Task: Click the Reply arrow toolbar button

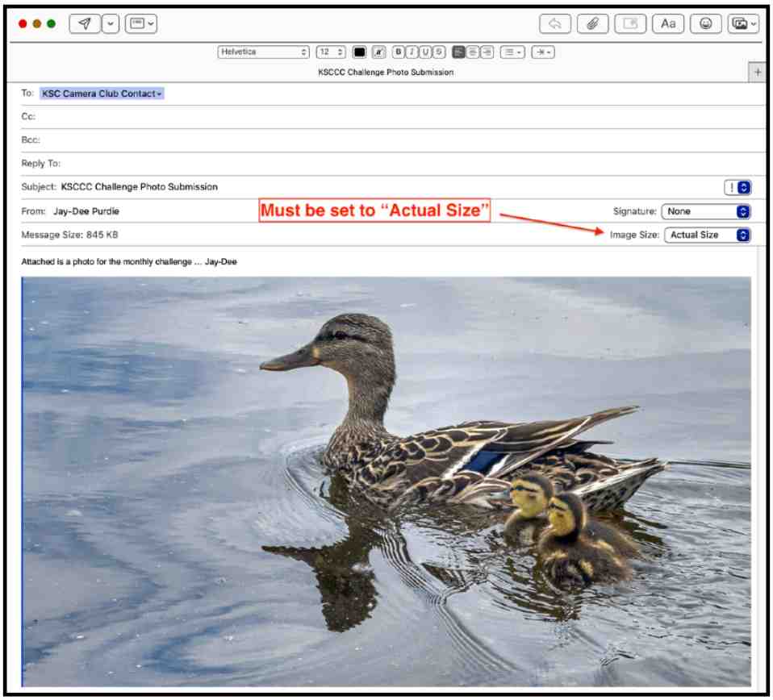Action: point(555,23)
